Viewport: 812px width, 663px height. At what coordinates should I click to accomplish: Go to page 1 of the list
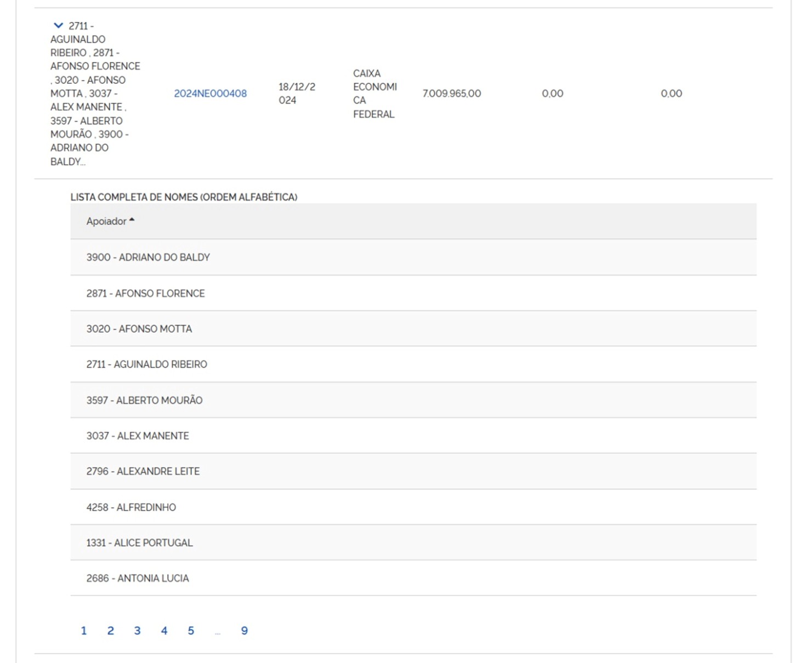[x=84, y=631]
